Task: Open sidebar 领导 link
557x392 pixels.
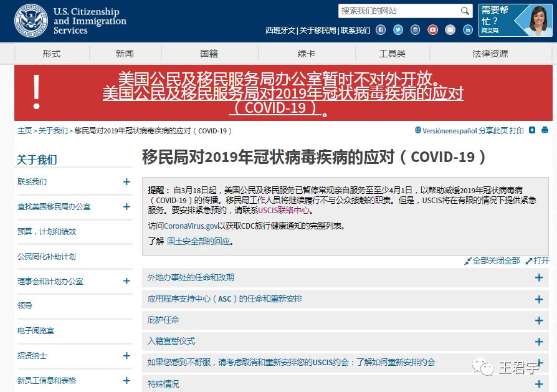Action: click(25, 305)
